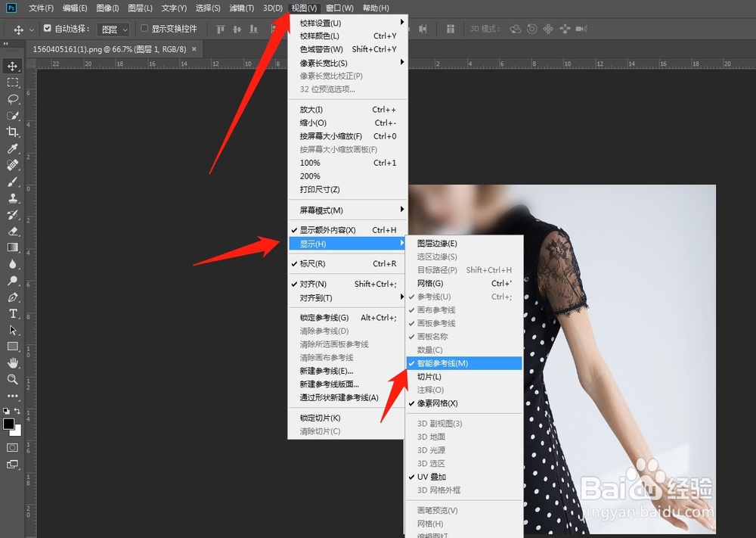The height and width of the screenshot is (538, 756).
Task: Choose 图层边缘(E) in the submenu
Action: tap(464, 244)
